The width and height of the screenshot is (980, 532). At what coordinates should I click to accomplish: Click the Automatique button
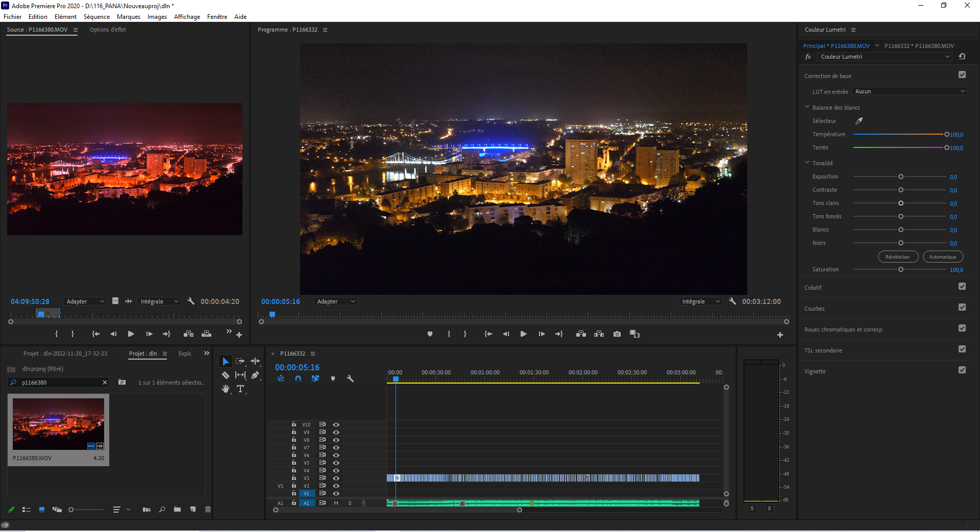click(x=942, y=257)
